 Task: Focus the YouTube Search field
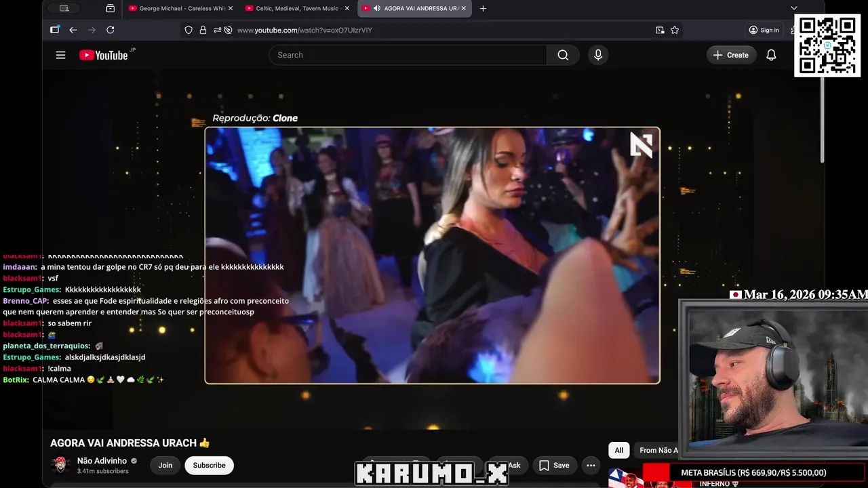click(408, 55)
